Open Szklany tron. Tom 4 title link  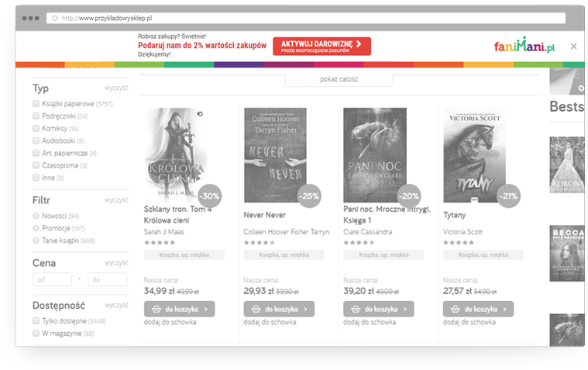click(x=177, y=215)
